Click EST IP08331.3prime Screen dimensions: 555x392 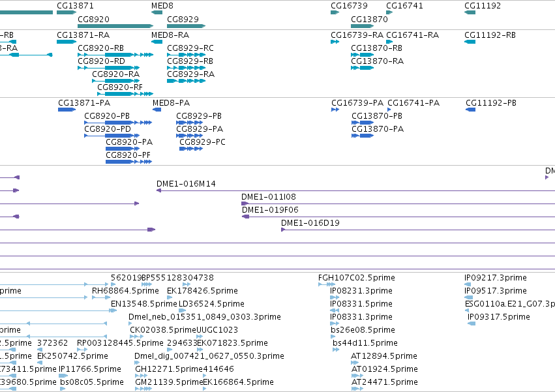click(x=361, y=317)
